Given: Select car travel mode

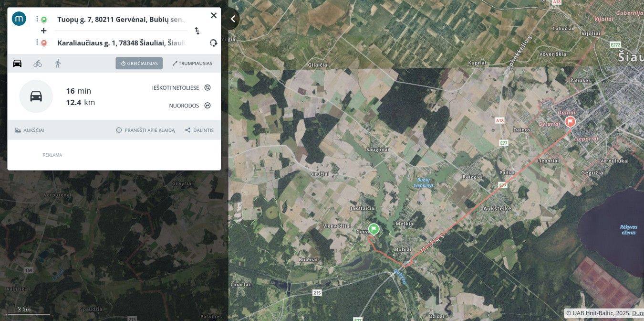Looking at the screenshot, I should coord(17,64).
